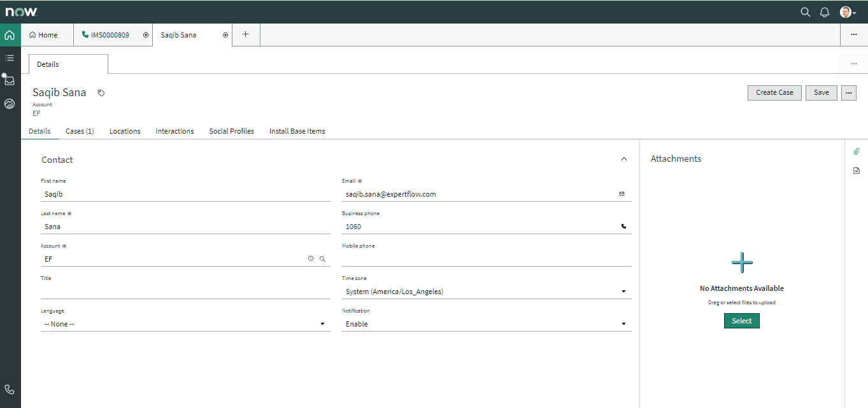Switch to the IMS0000809 tab
The width and height of the screenshot is (868, 408).
(110, 35)
